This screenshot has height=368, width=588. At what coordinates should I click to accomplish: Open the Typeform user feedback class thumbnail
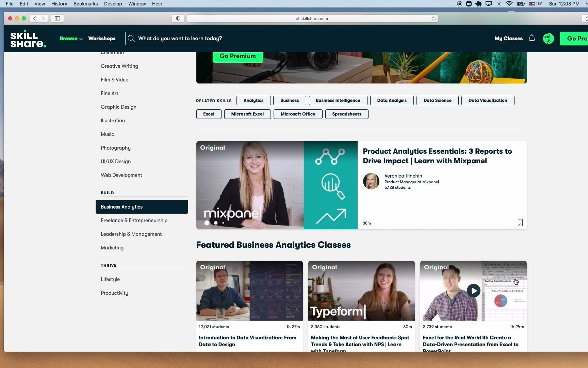point(361,291)
